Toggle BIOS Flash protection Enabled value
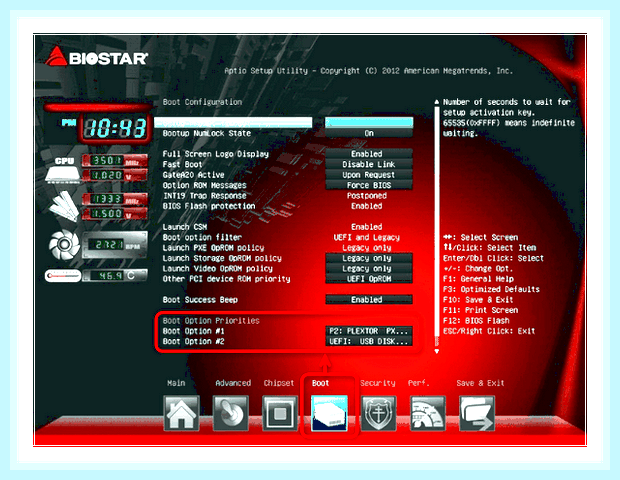 pyautogui.click(x=367, y=206)
